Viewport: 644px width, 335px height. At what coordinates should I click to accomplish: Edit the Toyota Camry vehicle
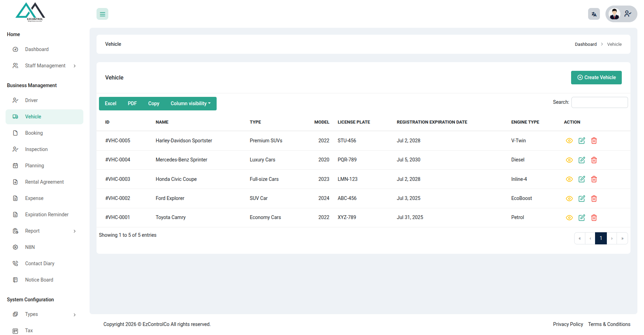[x=582, y=218]
